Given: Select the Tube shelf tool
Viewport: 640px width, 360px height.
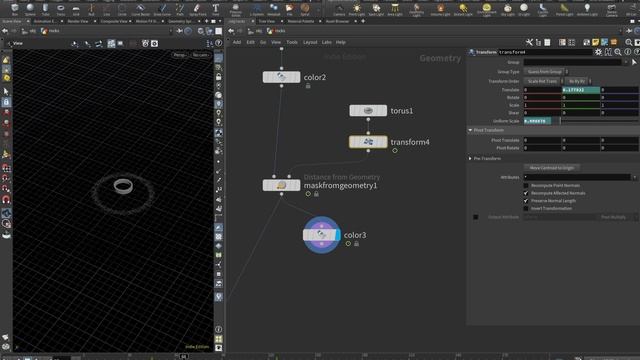Looking at the screenshot, I should point(45,9).
